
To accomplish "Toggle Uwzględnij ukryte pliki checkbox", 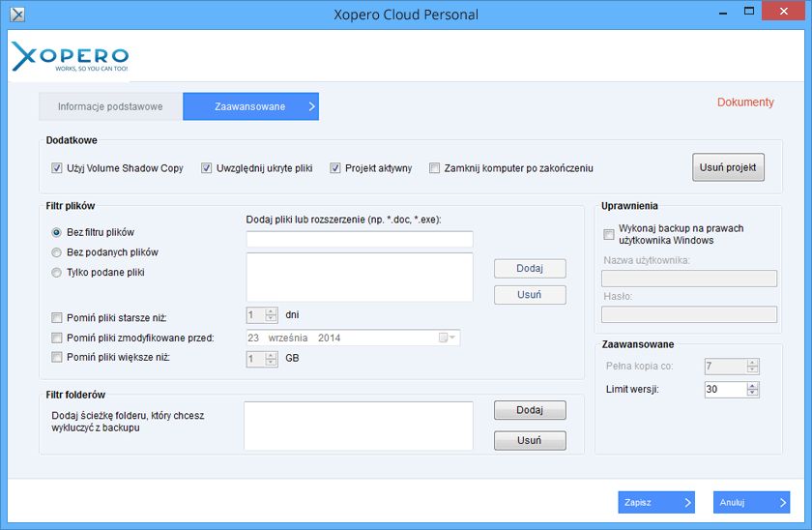I will (x=206, y=168).
